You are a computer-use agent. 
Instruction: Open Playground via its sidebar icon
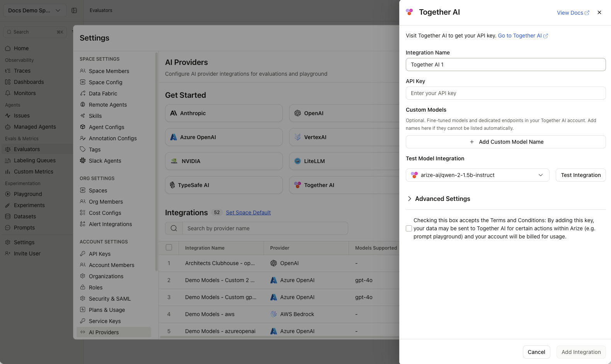[8, 194]
